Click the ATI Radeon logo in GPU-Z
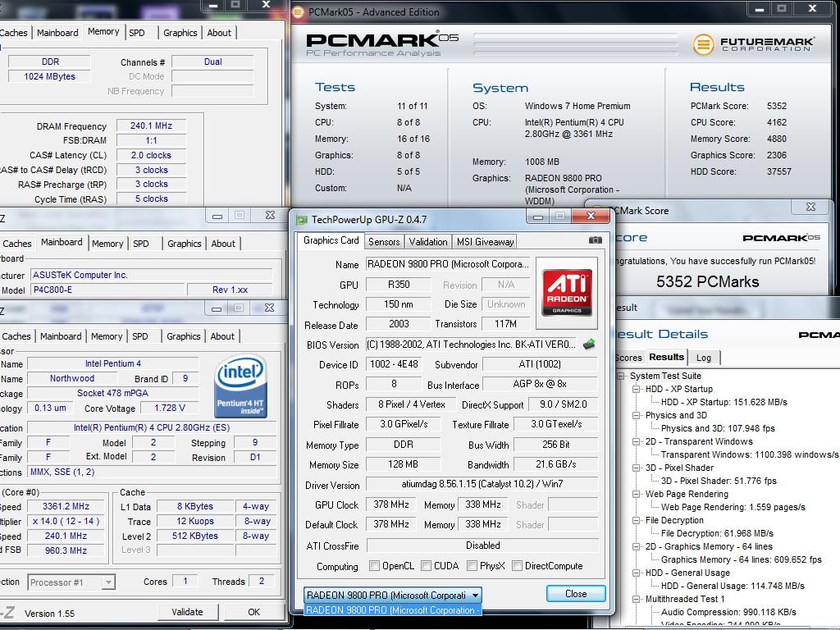Screen dimensions: 840x630 tap(567, 293)
